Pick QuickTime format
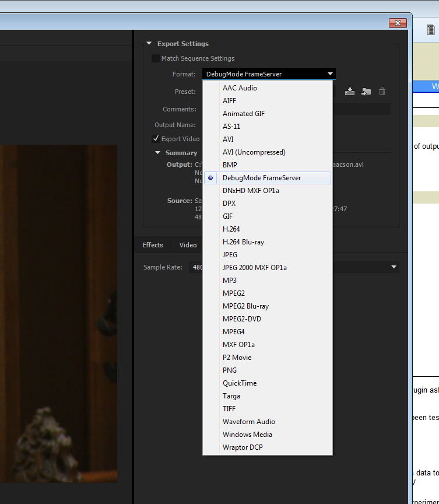 268,383
